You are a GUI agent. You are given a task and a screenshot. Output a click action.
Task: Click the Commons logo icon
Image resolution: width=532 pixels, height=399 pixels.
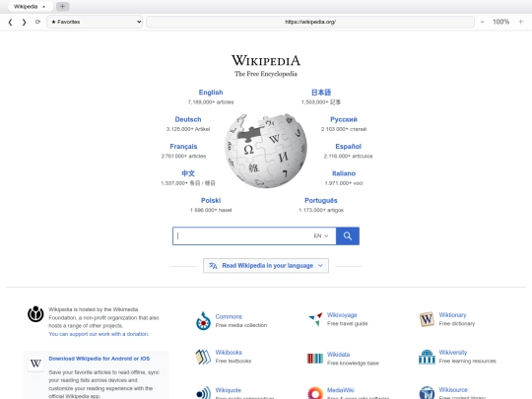[203, 321]
